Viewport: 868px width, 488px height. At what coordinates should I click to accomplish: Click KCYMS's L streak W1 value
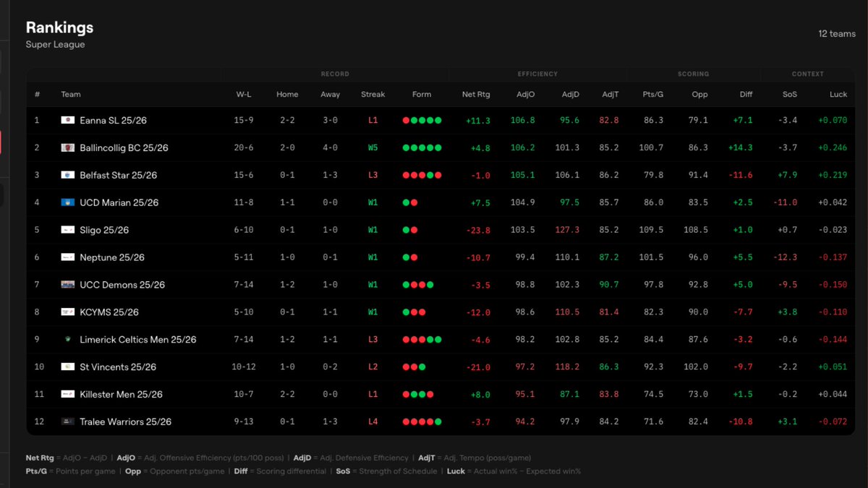[373, 313]
